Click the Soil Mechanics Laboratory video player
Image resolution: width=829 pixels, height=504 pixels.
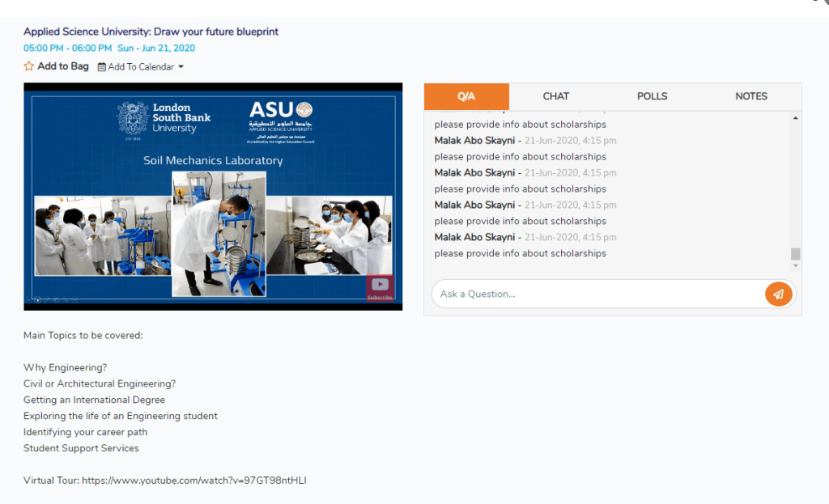pos(213,197)
